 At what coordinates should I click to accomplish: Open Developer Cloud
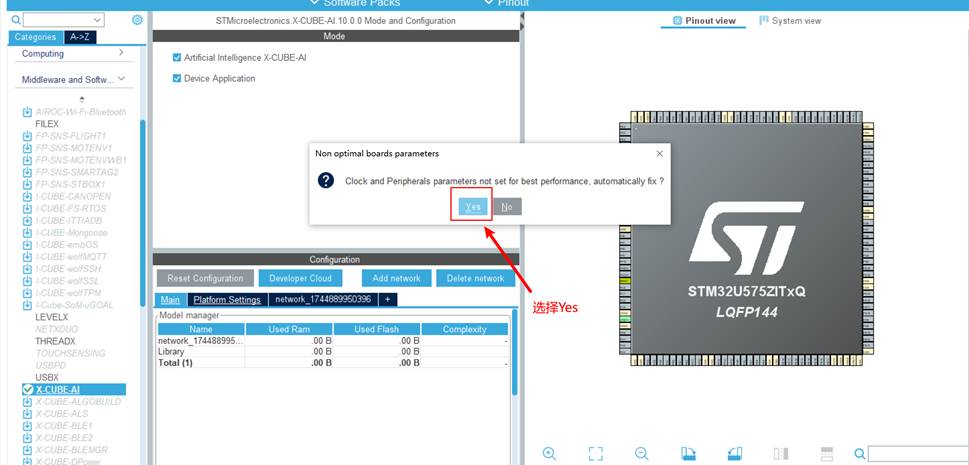(300, 278)
